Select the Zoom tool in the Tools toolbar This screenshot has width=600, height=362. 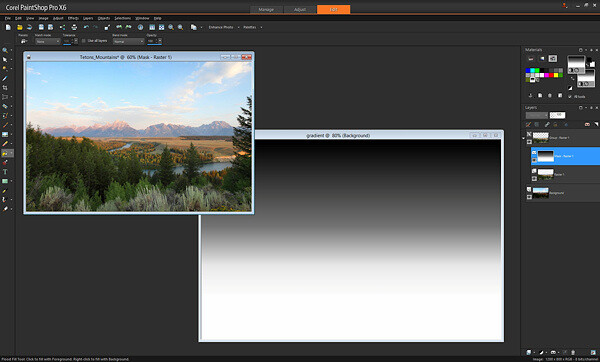[x=5, y=50]
